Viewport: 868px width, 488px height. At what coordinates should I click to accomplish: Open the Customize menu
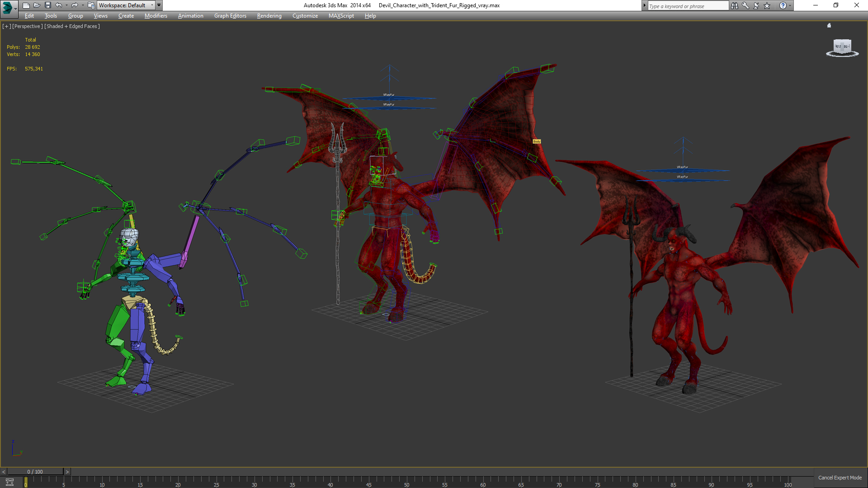305,16
